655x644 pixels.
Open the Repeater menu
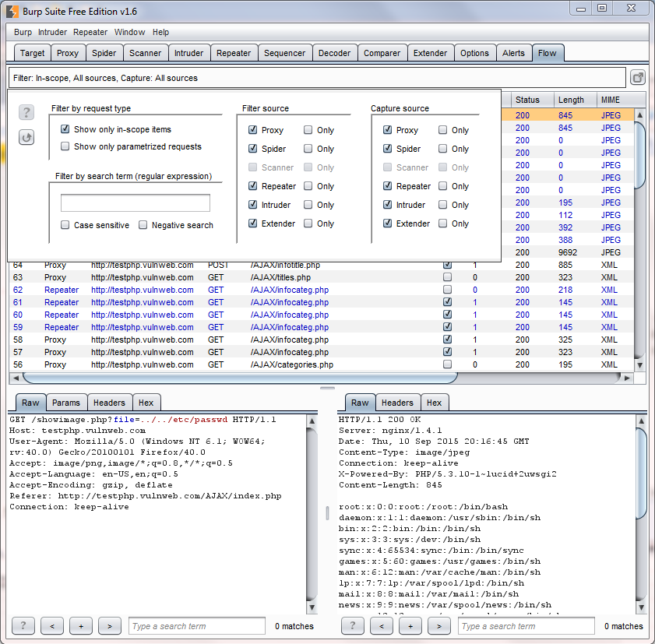[90, 32]
